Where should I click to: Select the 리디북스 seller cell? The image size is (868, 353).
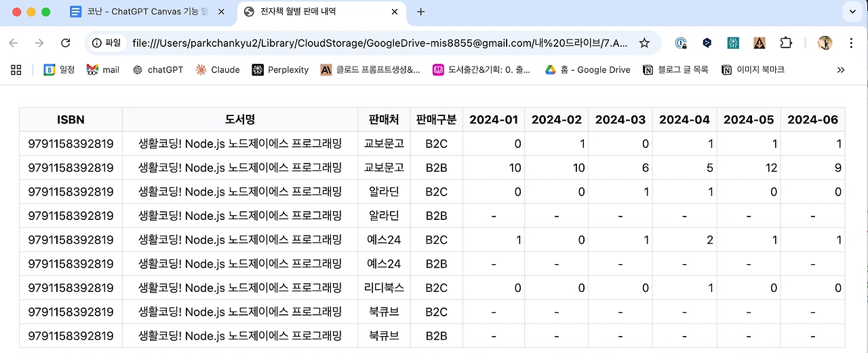[x=384, y=288]
